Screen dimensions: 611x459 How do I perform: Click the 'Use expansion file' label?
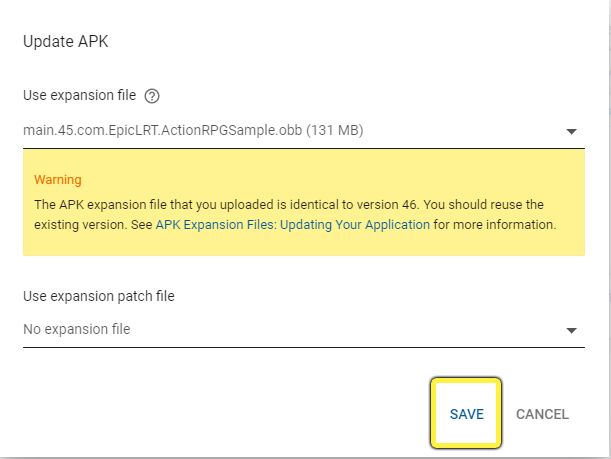click(x=79, y=97)
